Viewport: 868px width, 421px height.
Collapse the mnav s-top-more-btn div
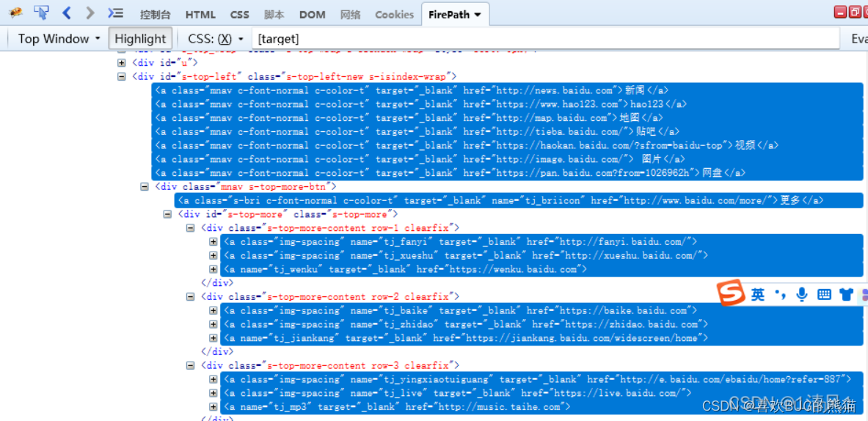(145, 187)
